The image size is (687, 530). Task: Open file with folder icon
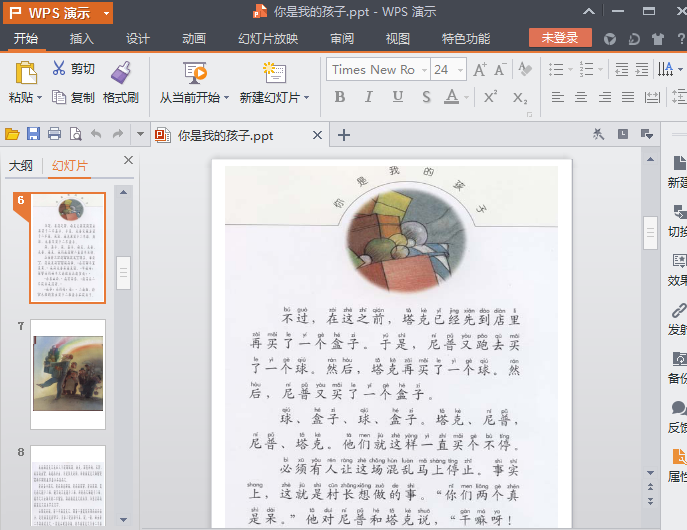12,134
